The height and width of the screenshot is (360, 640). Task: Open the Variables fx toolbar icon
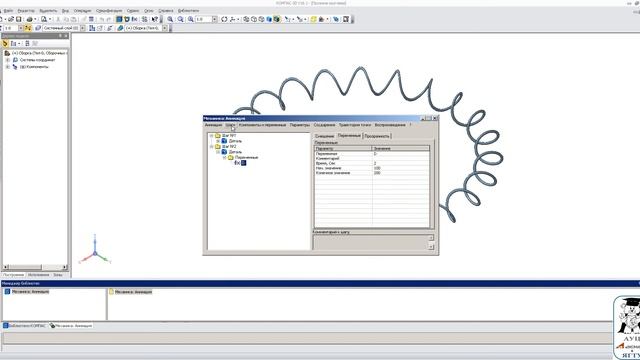coord(135,19)
